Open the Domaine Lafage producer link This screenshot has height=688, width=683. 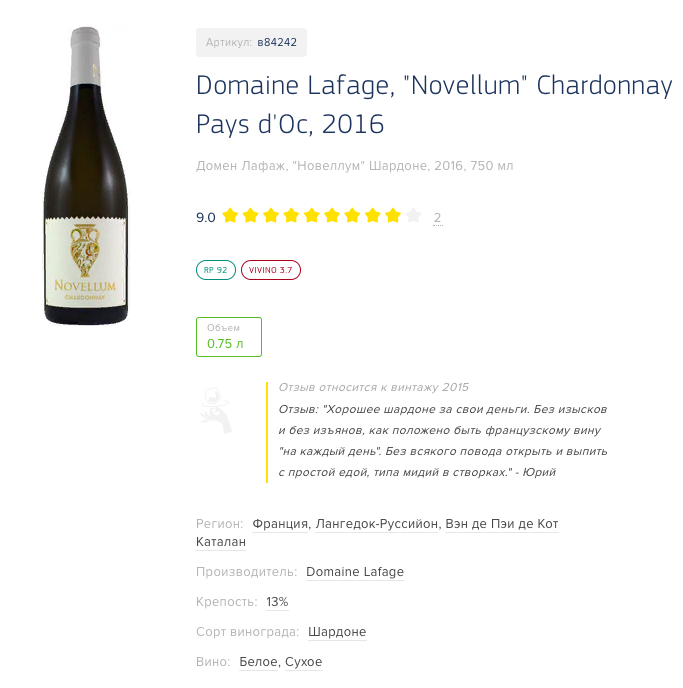(355, 572)
